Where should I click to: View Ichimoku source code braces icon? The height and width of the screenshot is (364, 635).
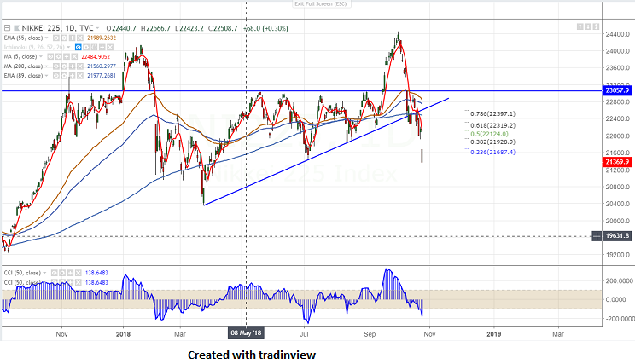(94, 48)
